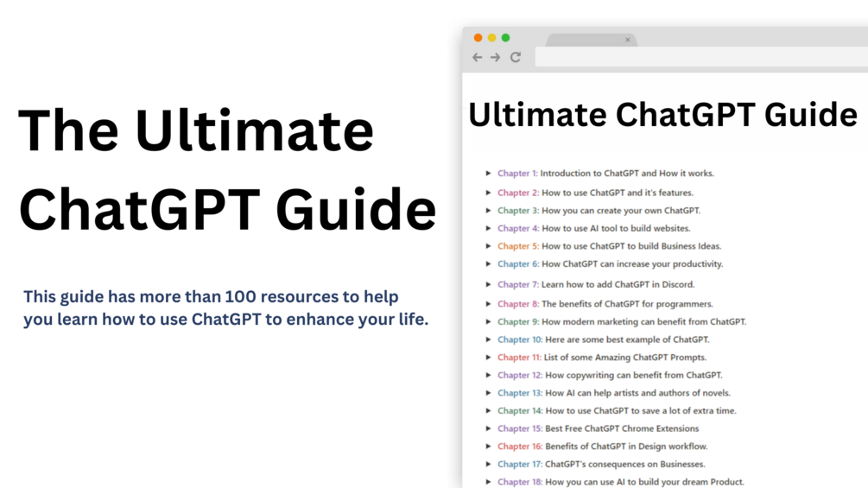The image size is (868, 488).
Task: Expand Chapter 6 toggle arrow
Action: coord(488,264)
